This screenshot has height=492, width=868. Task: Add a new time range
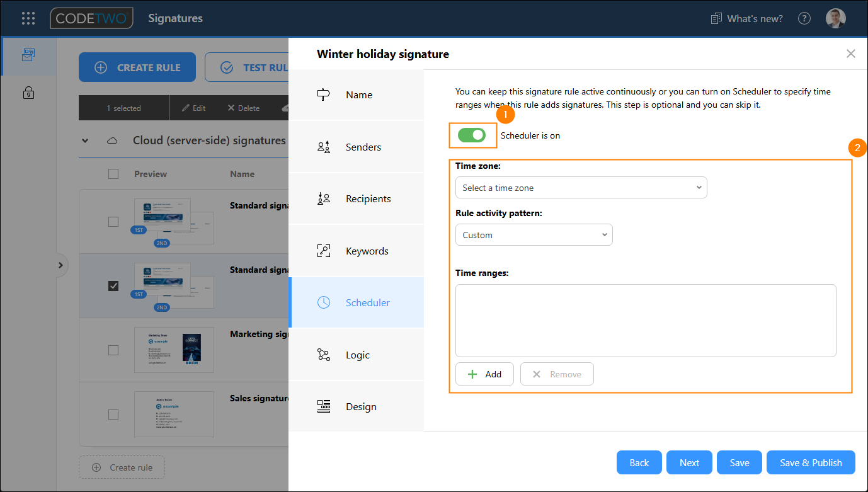point(484,374)
